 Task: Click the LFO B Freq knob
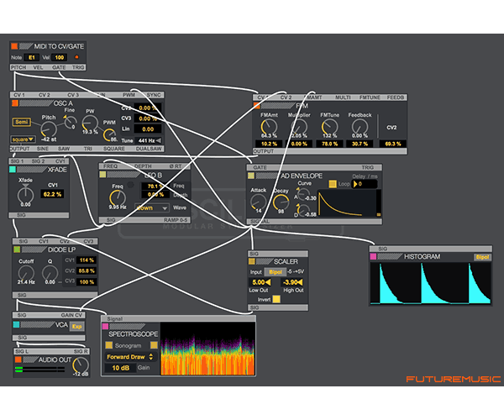click(118, 197)
